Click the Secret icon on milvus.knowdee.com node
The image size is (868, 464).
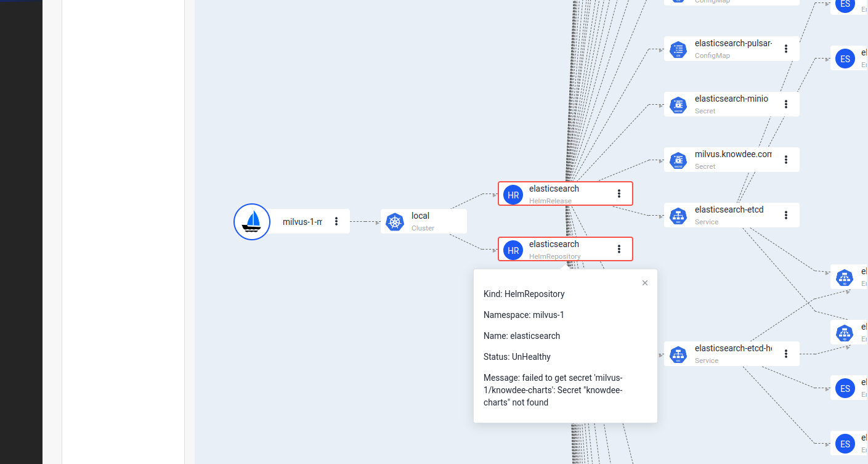(678, 160)
